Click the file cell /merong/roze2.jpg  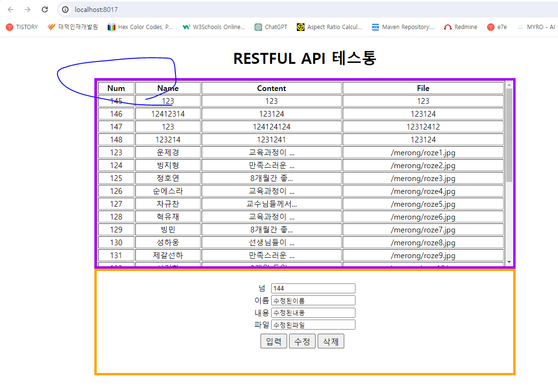(x=423, y=165)
